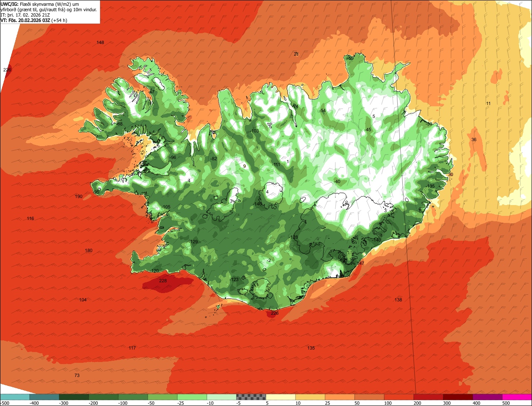Select the crimson legend swatch between 200 and 300
532x406 pixels.
(x=429, y=397)
